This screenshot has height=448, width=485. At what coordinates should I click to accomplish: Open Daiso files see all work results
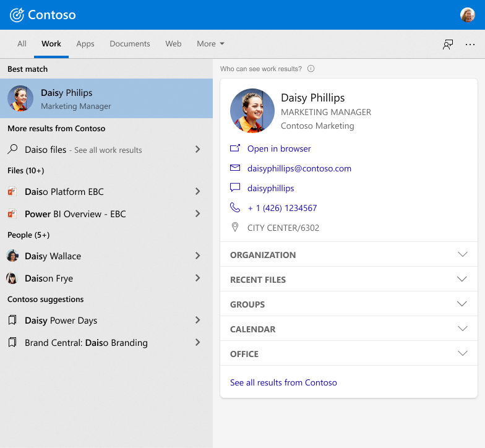[106, 150]
